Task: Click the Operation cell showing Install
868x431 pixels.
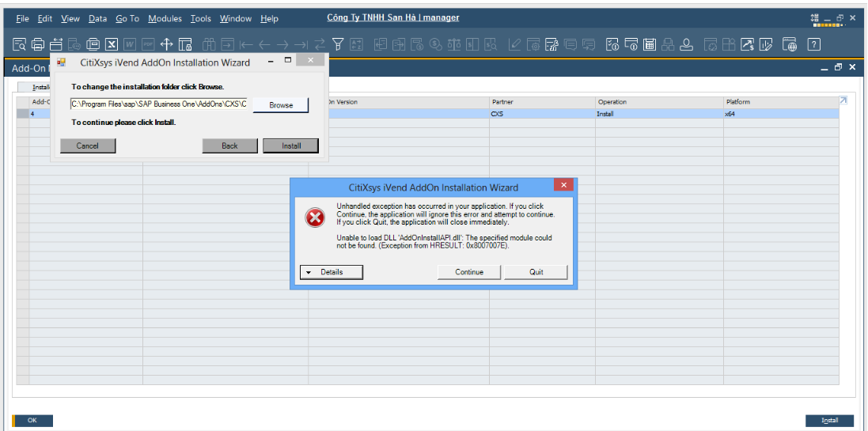Action: (x=659, y=113)
